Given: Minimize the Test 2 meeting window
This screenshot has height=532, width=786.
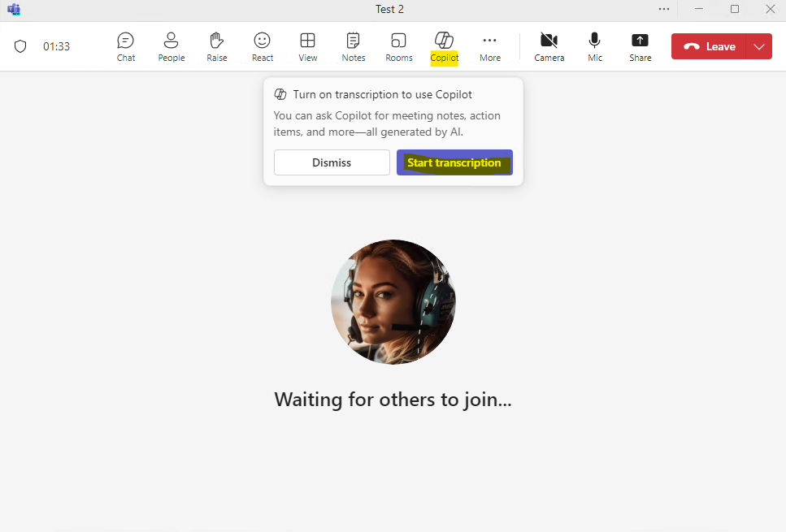Looking at the screenshot, I should (699, 9).
